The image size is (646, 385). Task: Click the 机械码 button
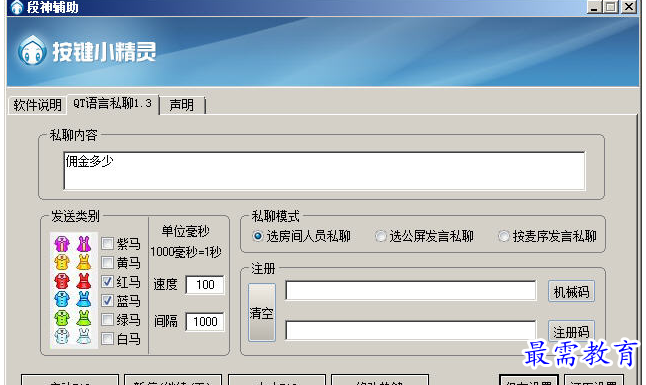(x=571, y=292)
